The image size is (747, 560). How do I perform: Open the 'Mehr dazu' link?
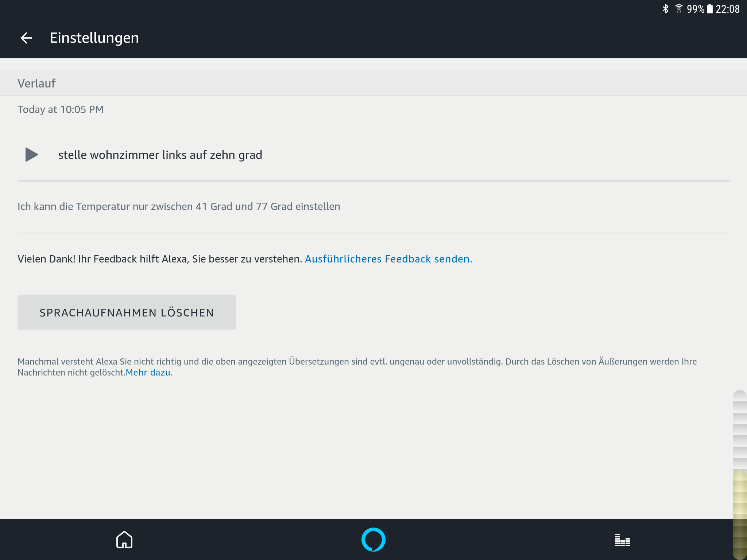(x=148, y=373)
